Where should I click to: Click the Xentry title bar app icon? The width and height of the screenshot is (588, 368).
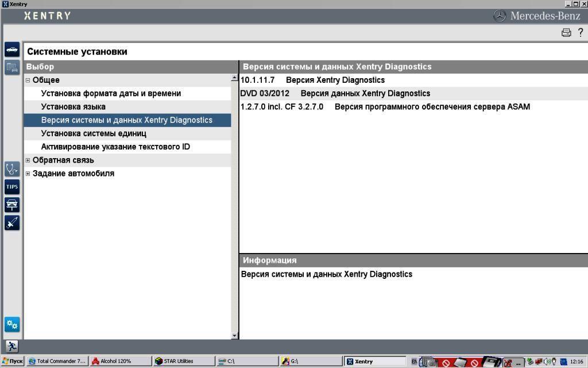pos(5,4)
